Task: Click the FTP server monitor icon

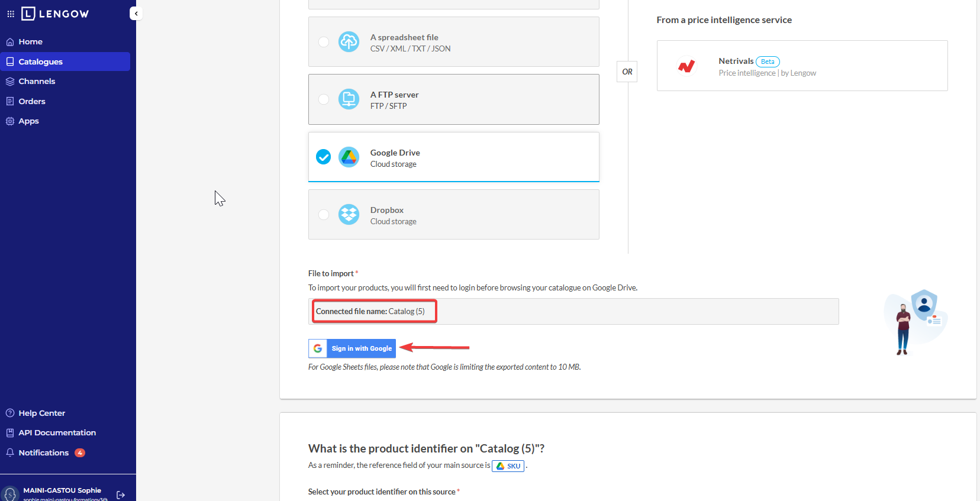Action: [x=349, y=99]
